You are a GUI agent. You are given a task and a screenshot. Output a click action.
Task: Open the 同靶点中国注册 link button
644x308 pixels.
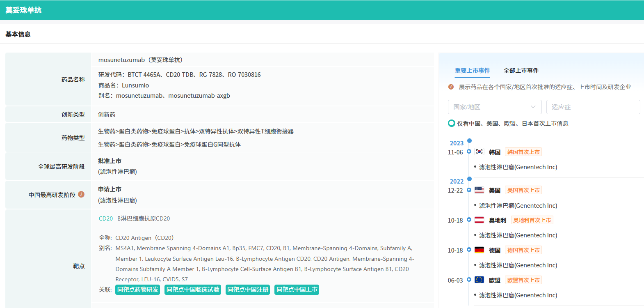248,290
